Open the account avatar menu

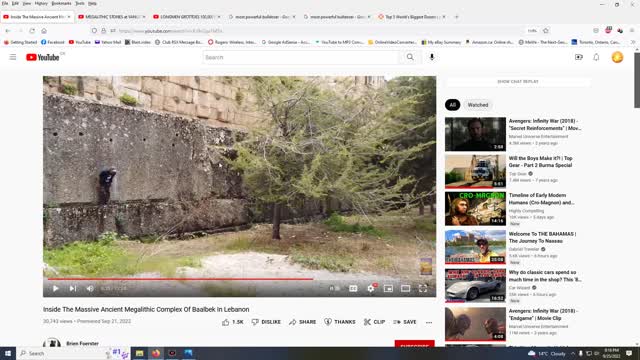click(617, 57)
